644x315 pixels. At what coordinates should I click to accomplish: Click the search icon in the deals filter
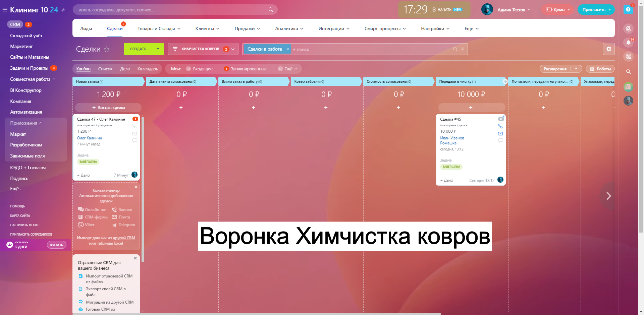(x=455, y=49)
